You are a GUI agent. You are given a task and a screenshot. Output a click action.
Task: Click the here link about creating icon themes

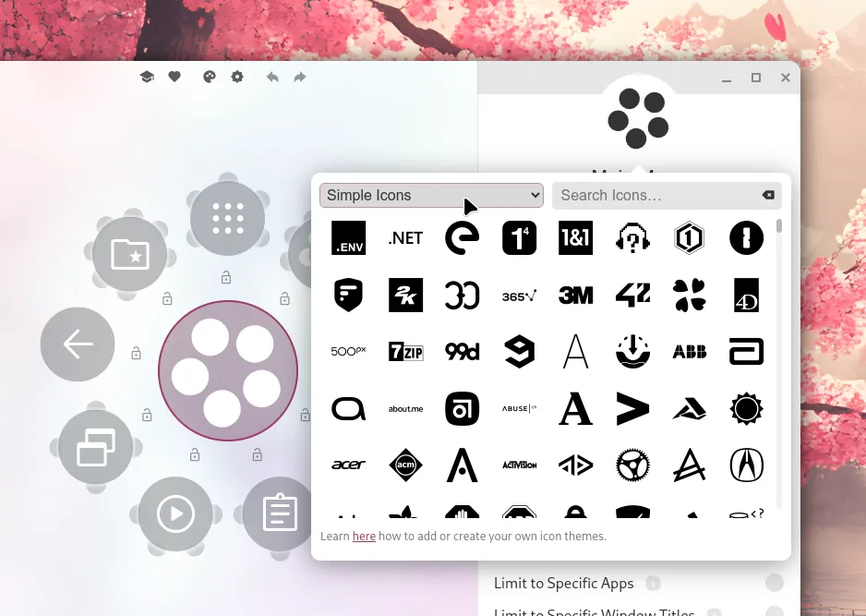coord(364,536)
